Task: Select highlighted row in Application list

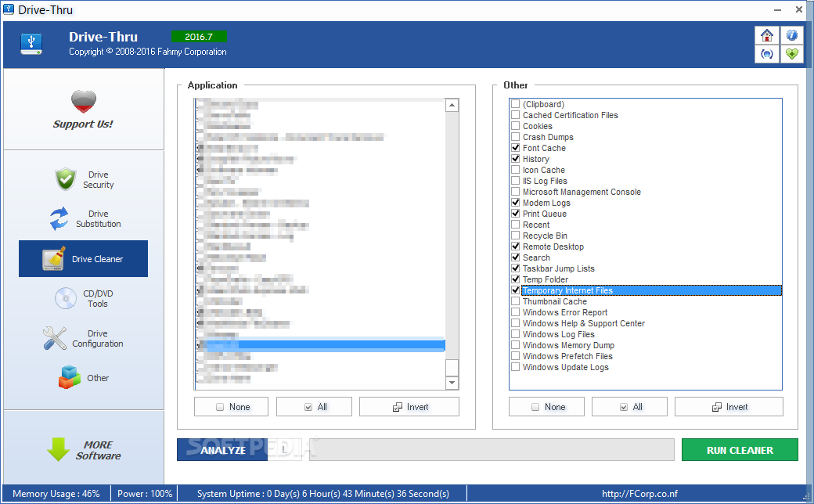Action: pos(321,344)
